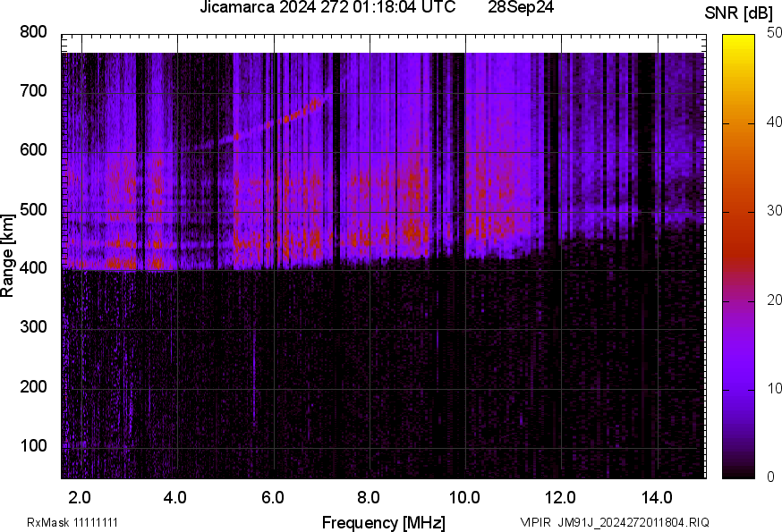Click the Frequency [MHz] axis label
Image resolution: width=782 pixels, height=532 pixels.
pyautogui.click(x=383, y=522)
